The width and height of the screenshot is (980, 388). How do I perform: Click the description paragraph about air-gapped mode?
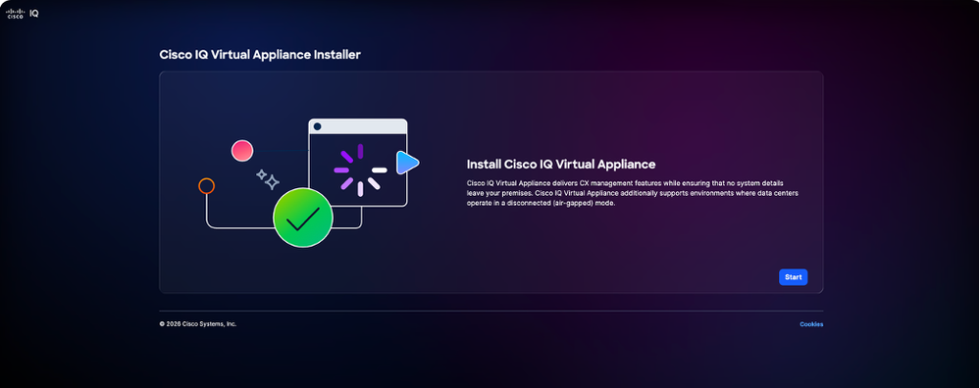[632, 193]
